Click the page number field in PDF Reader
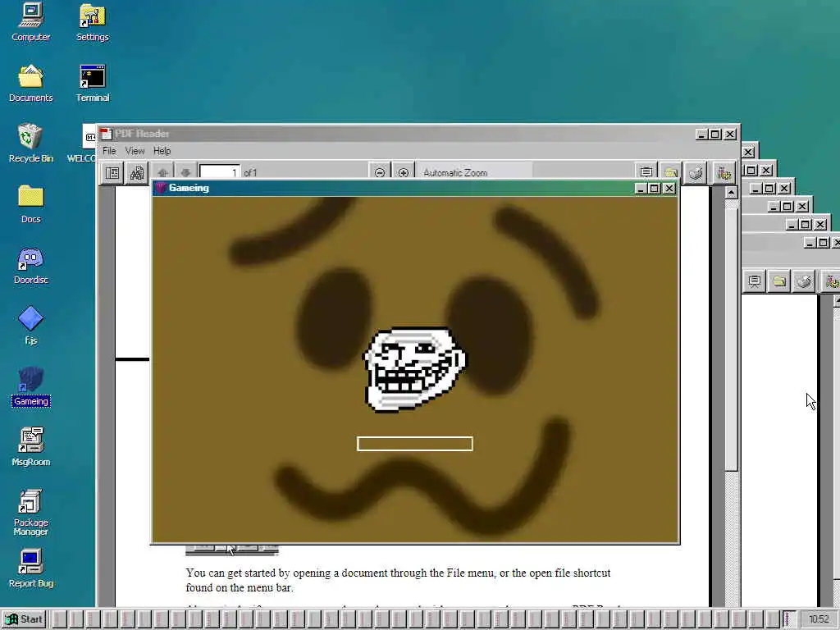The image size is (840, 630). coord(220,172)
